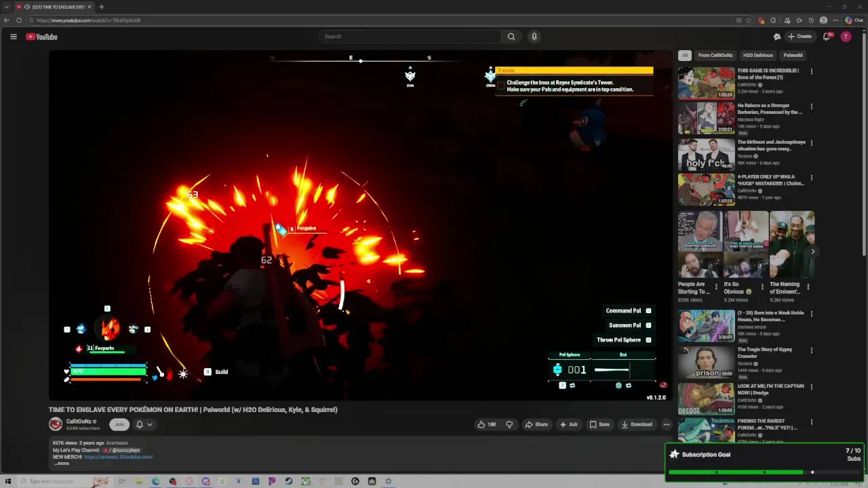Select the Palworld filter chip
Viewport: 868px width, 488px height.
pos(793,55)
